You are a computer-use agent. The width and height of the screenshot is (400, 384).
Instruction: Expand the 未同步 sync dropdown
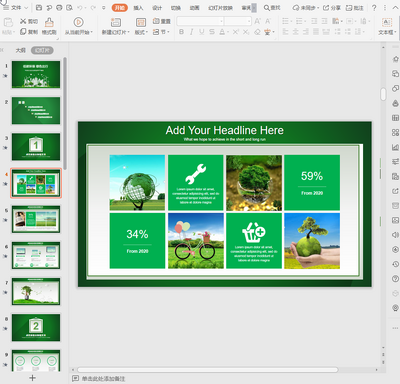[318, 8]
